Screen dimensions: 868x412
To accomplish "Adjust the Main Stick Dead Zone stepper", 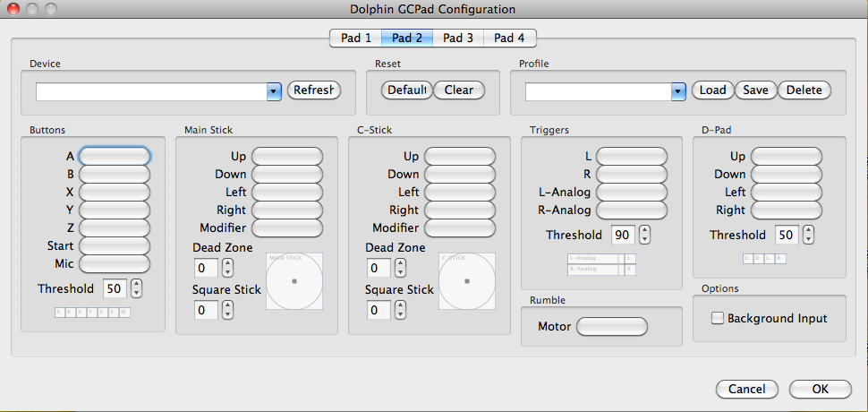I will 227,267.
